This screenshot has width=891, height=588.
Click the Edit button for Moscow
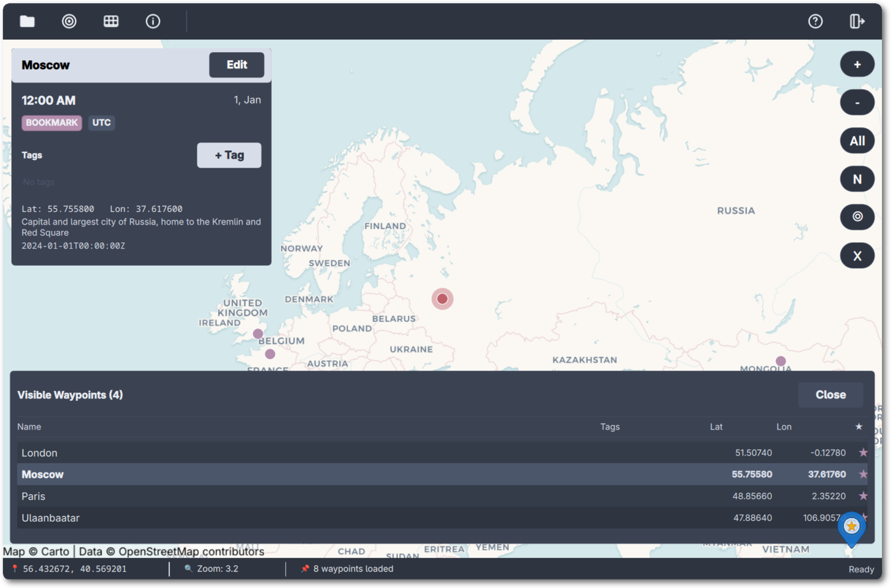pyautogui.click(x=236, y=65)
